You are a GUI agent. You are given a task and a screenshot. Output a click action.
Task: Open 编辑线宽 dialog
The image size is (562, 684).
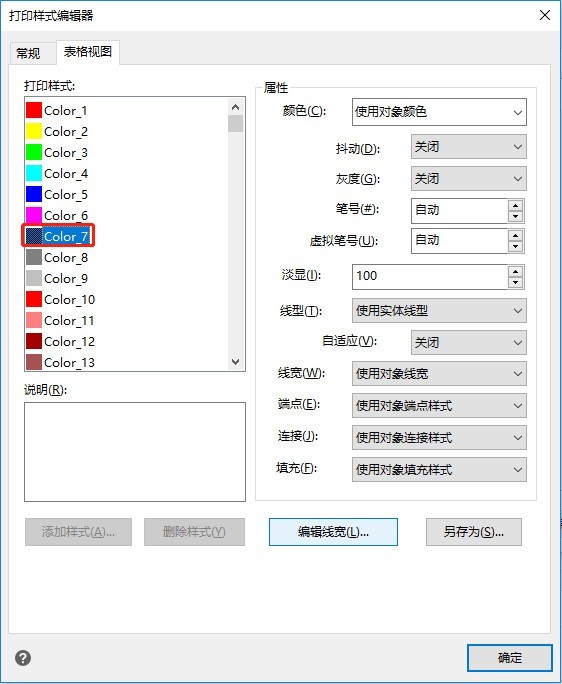[333, 532]
